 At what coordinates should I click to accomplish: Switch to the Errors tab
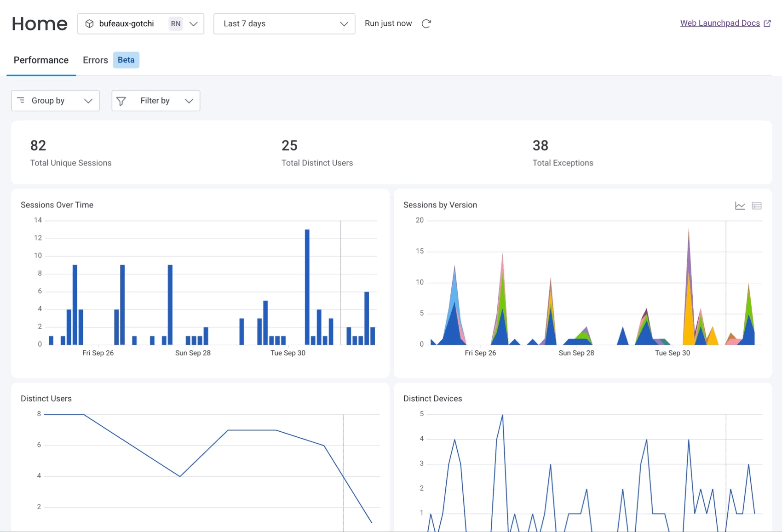pyautogui.click(x=95, y=60)
